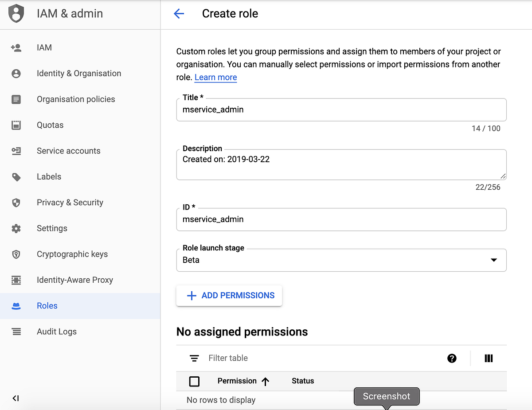Select the Roles icon in sidebar
The height and width of the screenshot is (410, 532).
coord(16,305)
